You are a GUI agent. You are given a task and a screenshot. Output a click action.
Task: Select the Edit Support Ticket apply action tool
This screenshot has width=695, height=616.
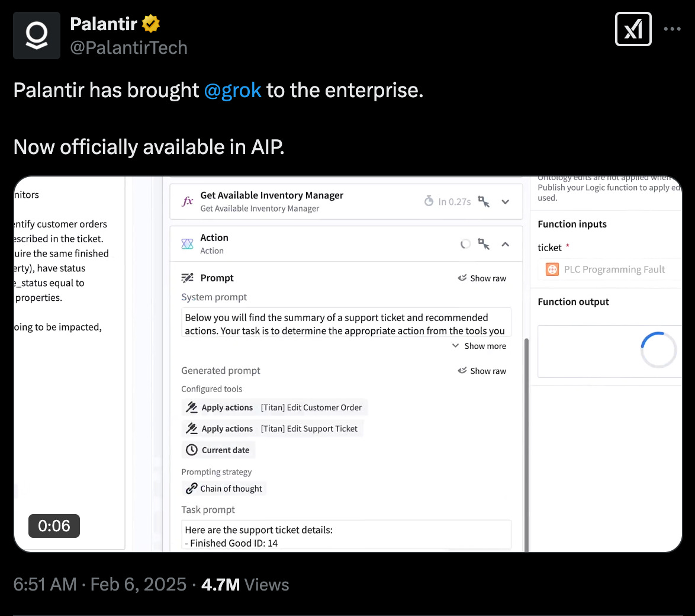[x=272, y=428]
